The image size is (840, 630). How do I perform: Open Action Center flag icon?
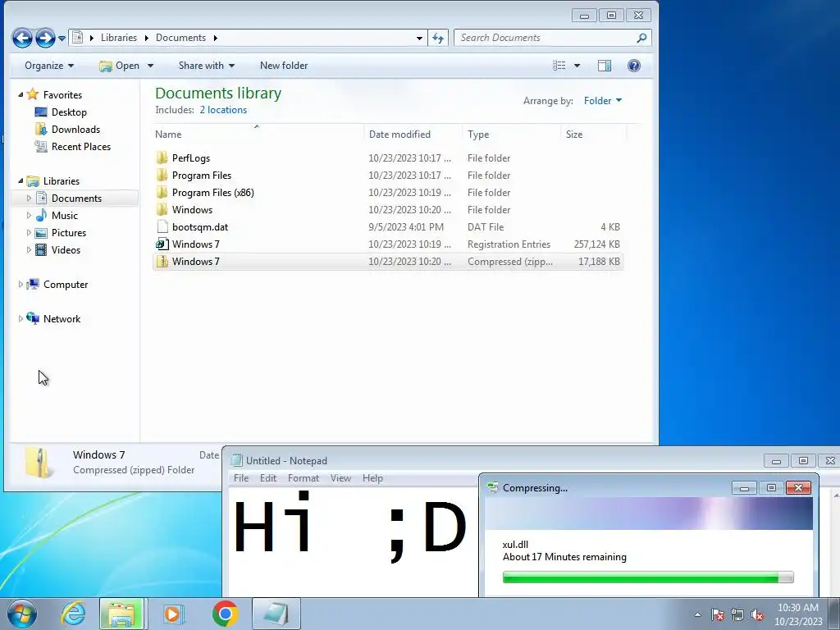point(718,614)
